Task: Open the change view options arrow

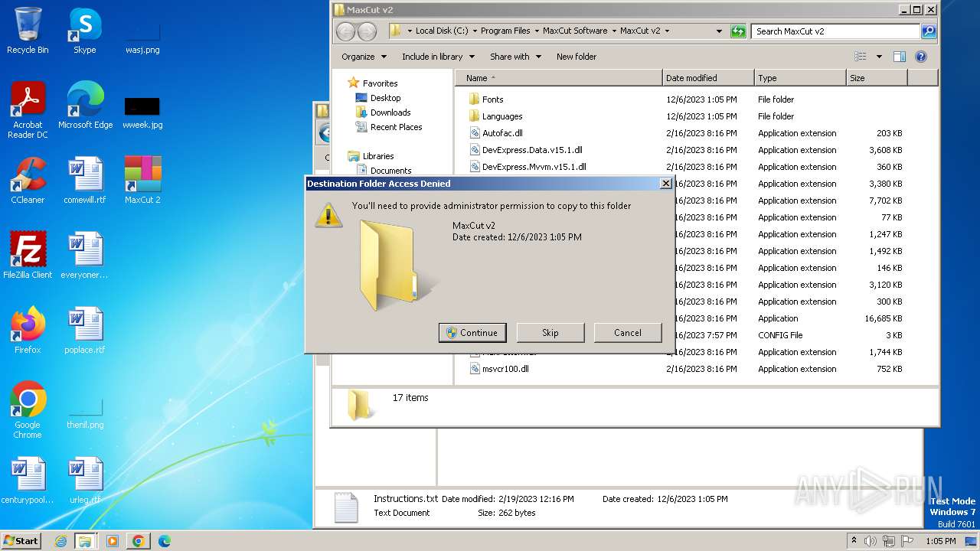Action: coord(879,57)
